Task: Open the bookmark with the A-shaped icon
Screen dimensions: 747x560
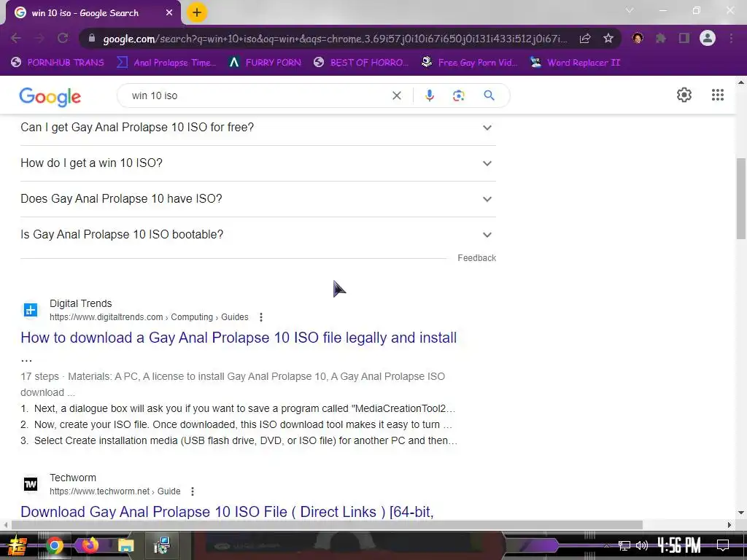Action: click(265, 63)
